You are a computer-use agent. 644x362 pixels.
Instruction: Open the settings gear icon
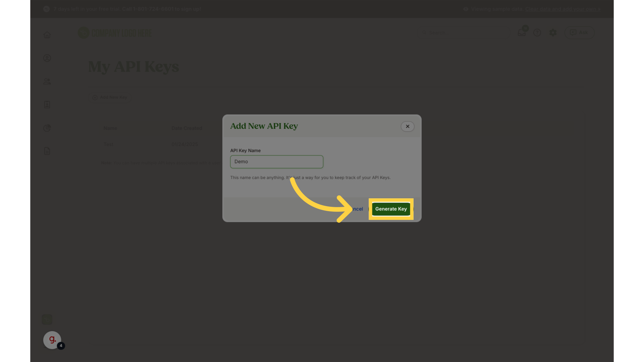553,33
